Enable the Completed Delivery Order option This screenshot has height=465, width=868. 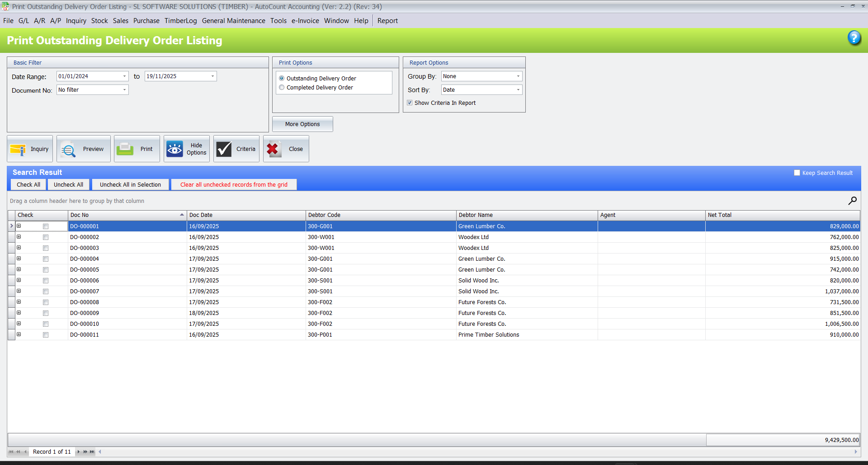click(x=282, y=87)
